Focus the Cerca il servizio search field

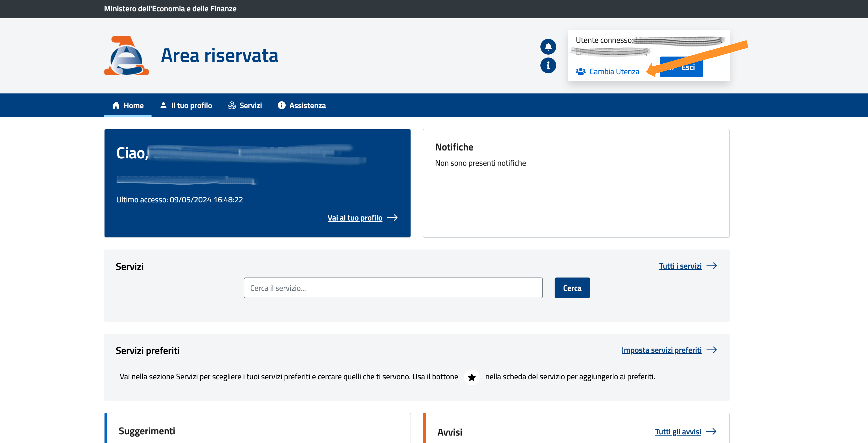tap(393, 288)
